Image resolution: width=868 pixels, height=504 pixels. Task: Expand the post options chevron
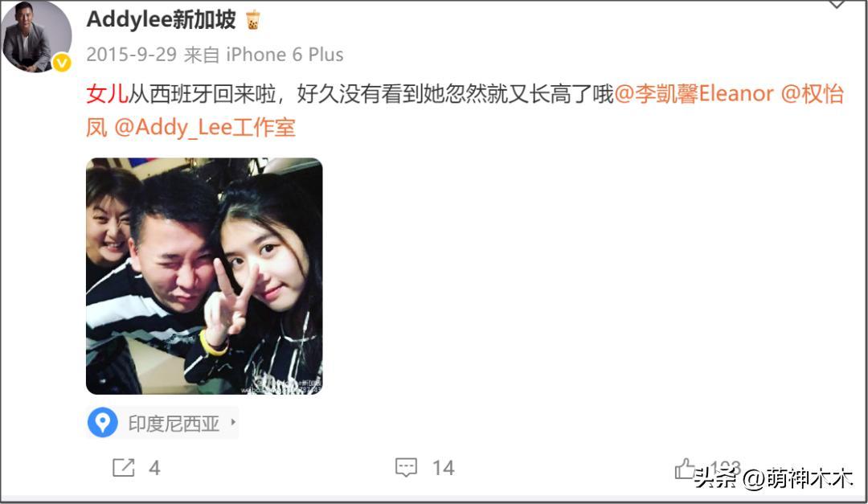pos(837,5)
